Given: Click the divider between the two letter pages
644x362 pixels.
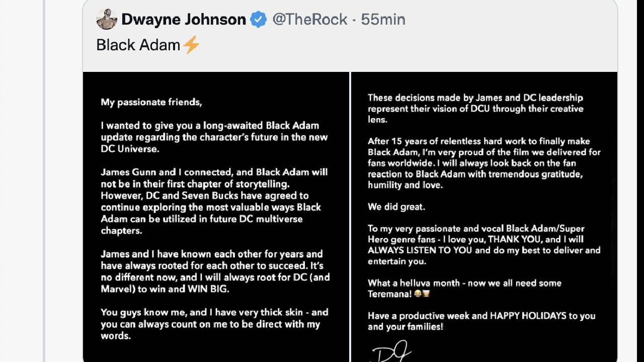Looking at the screenshot, I should (x=350, y=216).
